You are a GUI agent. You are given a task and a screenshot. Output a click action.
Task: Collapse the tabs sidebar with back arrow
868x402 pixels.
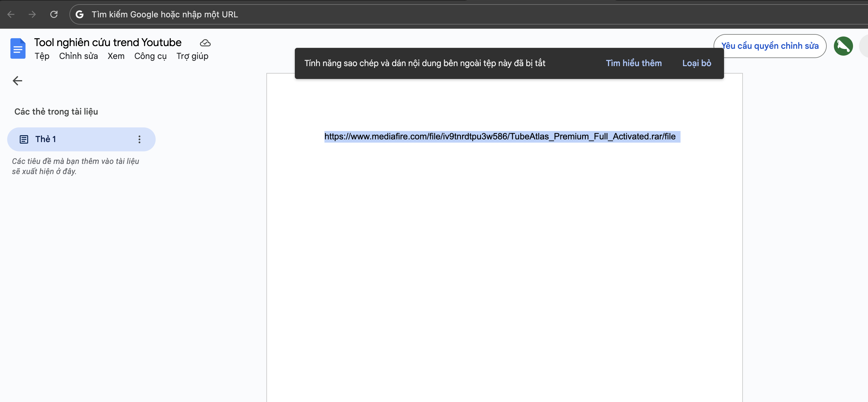tap(17, 81)
